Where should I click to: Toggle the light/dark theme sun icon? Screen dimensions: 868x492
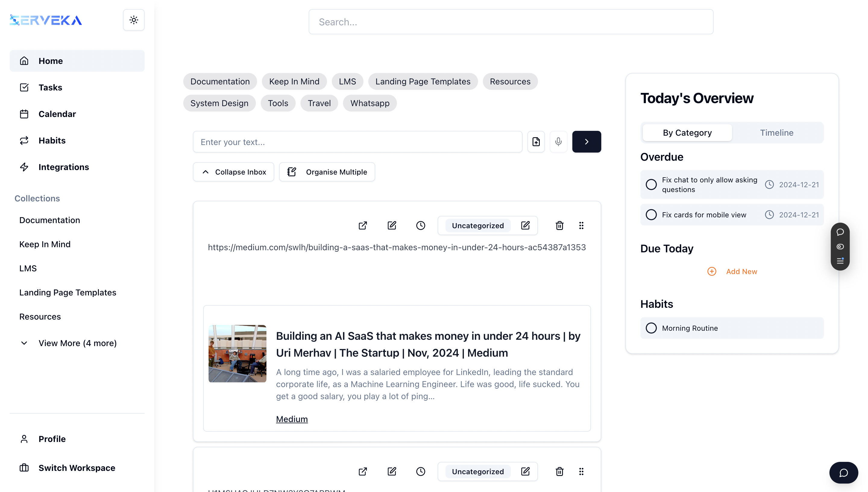click(134, 20)
